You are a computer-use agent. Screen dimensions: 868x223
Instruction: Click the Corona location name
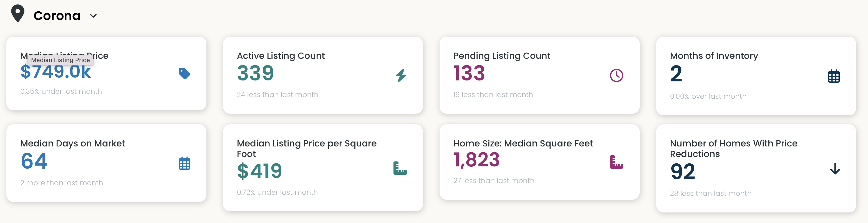(57, 16)
